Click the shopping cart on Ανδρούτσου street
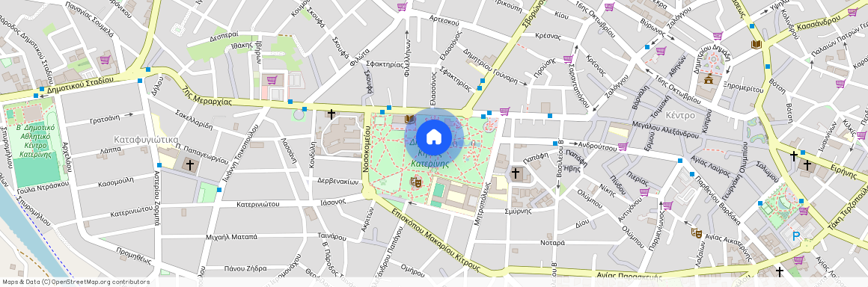868x287 pixels. click(623, 146)
